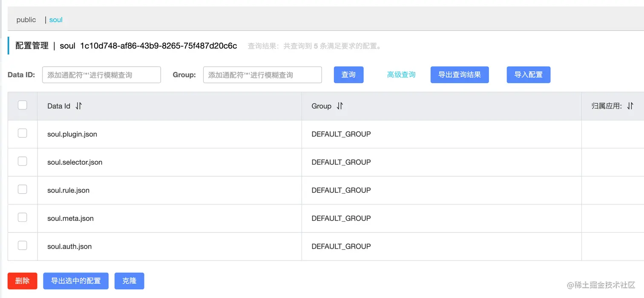Click the 导入配置 import button
Screen dimensions: 644x298
tap(528, 74)
